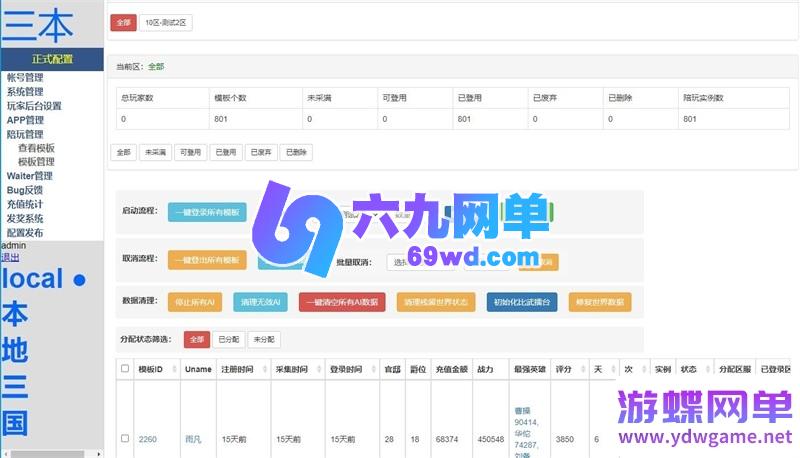Click the 450548 战力 value cell
Image resolution: width=800 pixels, height=458 pixels.
point(490,439)
